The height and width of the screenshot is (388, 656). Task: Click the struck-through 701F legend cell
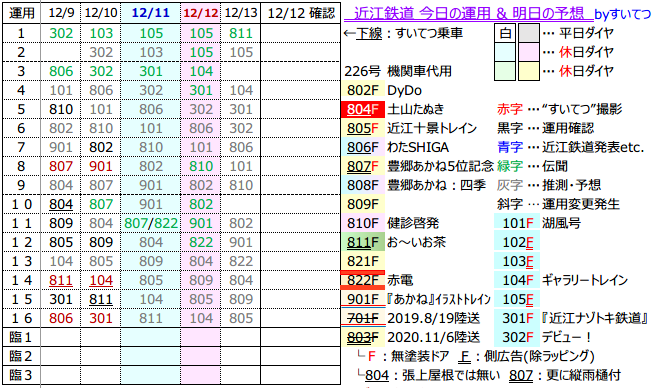[363, 318]
